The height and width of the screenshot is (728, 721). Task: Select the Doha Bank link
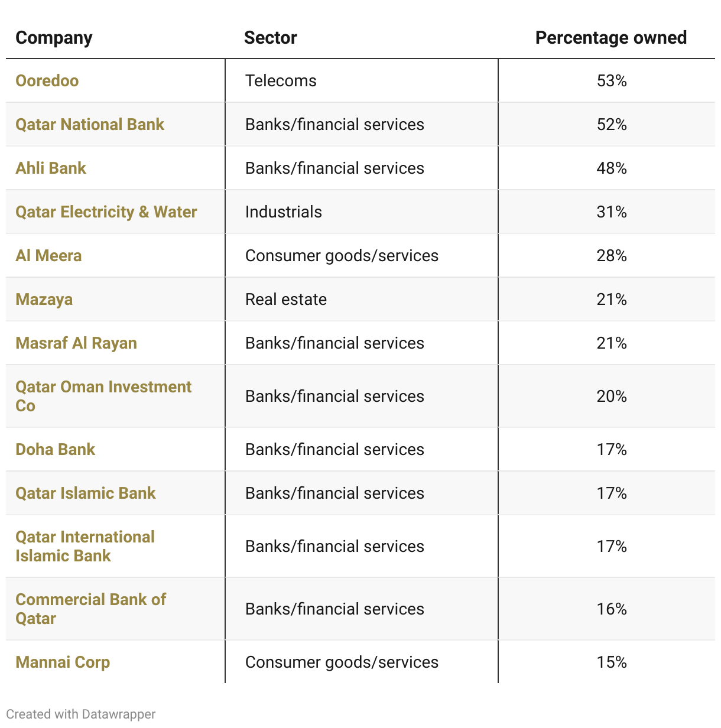pos(55,450)
